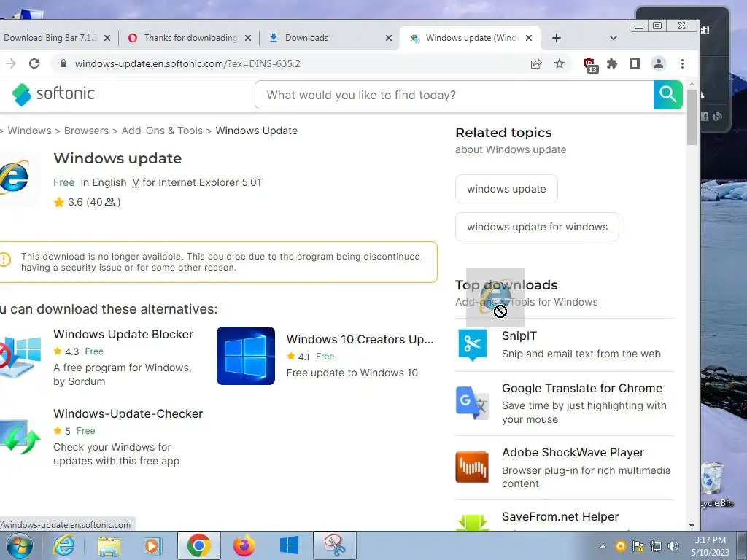Show hidden tray icons arrow
The width and height of the screenshot is (747, 560).
click(603, 546)
